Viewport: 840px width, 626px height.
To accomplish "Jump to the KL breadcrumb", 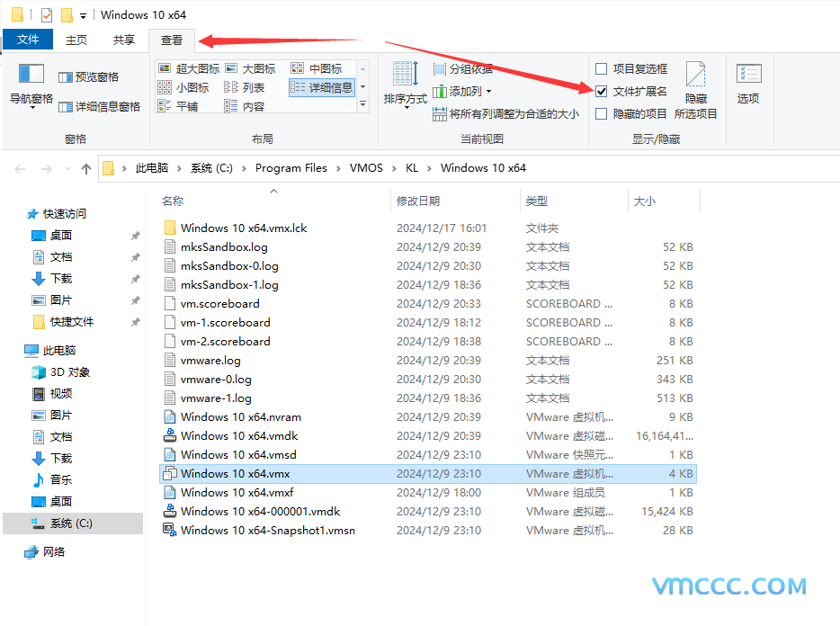I will pos(411,168).
